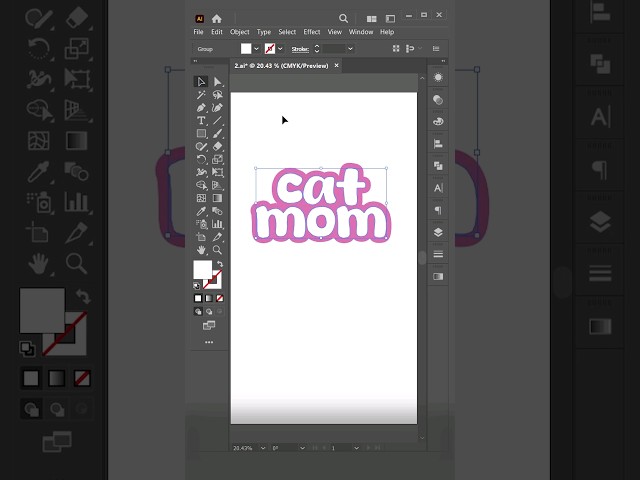Select the Zoom magnifier tool
This screenshot has width=640, height=480.
tap(217, 250)
